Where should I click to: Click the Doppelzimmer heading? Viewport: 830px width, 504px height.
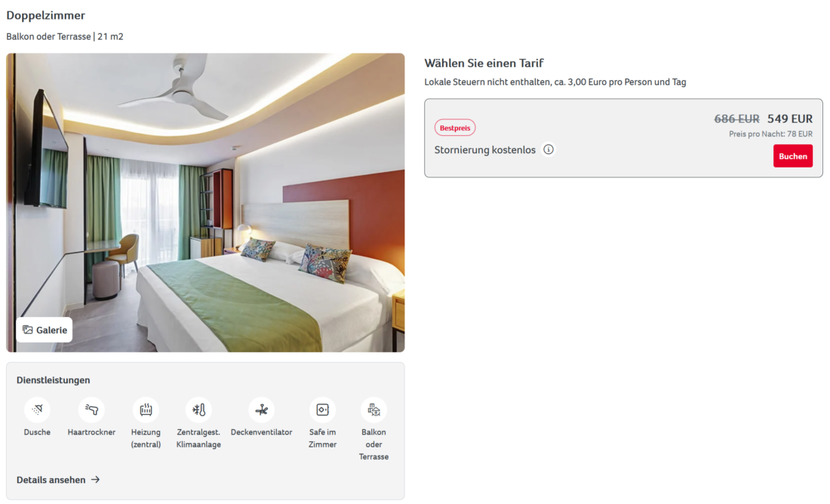point(45,15)
